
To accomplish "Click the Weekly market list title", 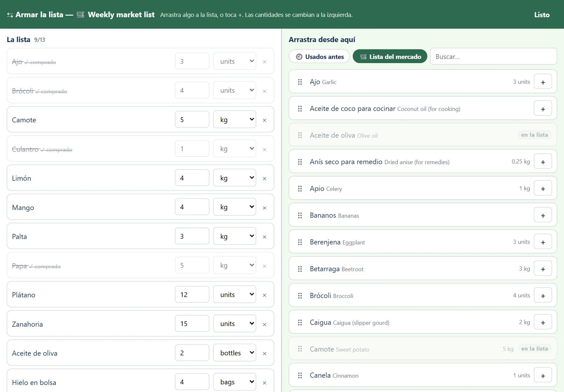I will point(121,15).
